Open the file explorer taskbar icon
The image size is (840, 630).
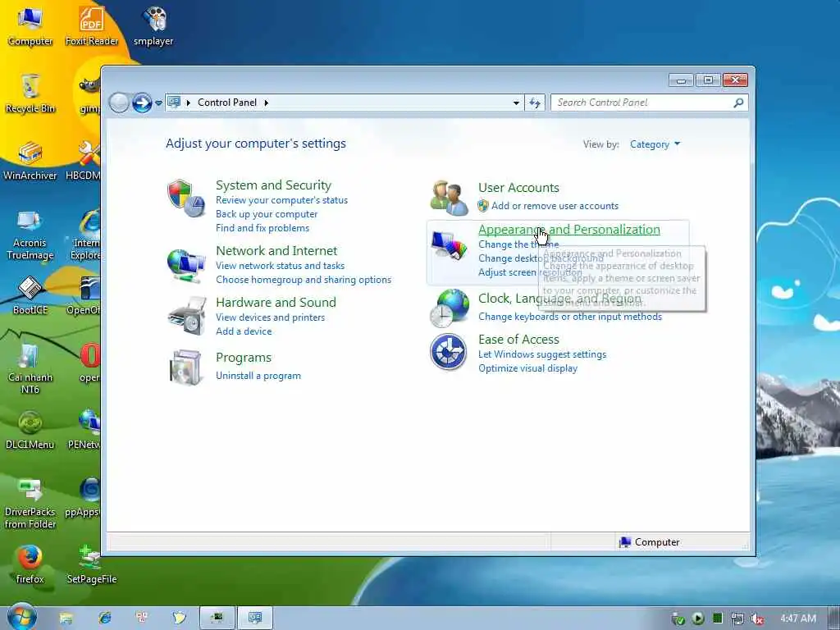66,619
